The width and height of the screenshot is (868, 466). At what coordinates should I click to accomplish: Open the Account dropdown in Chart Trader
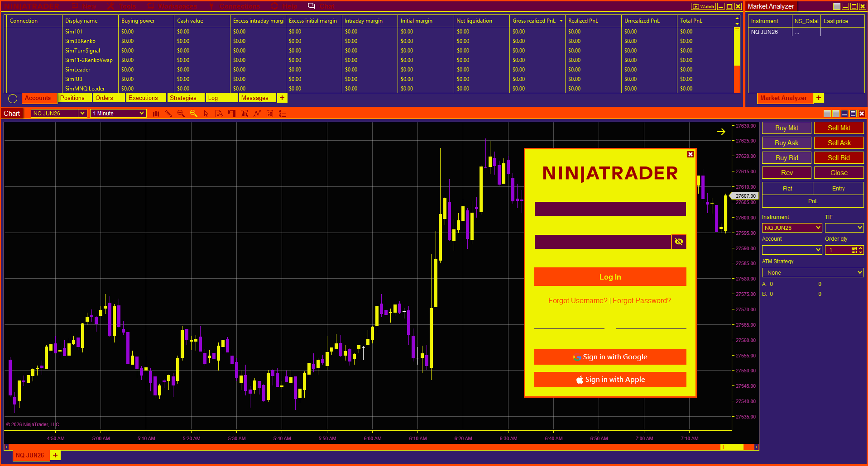click(x=792, y=250)
